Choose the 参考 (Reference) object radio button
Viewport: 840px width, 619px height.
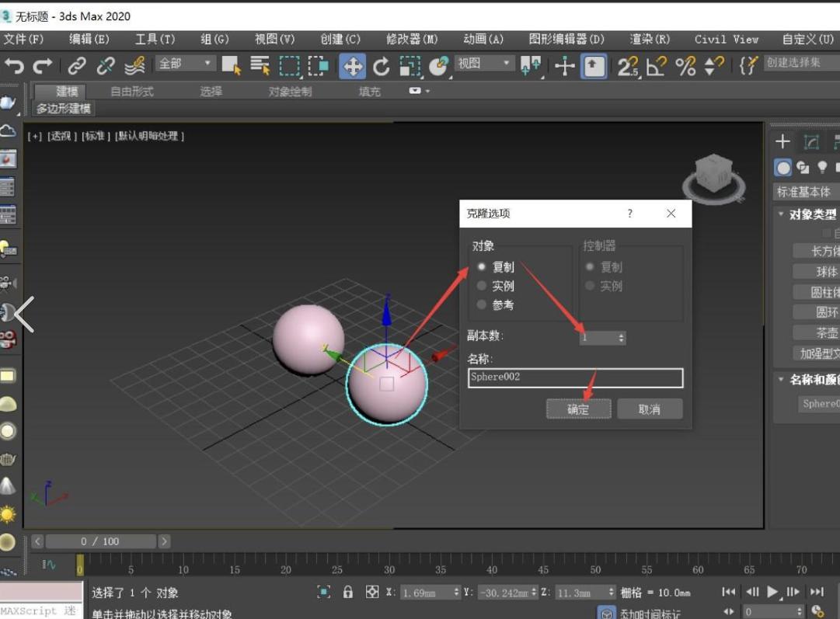(x=482, y=304)
